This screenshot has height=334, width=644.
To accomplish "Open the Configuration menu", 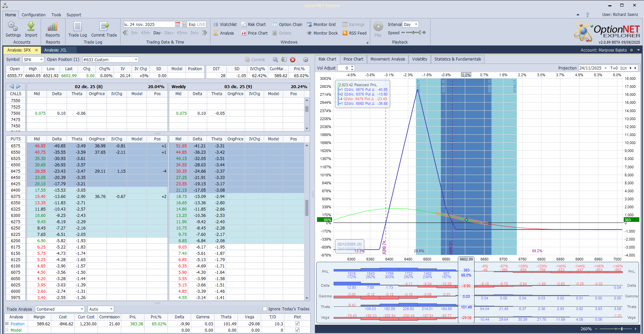I will (x=34, y=15).
